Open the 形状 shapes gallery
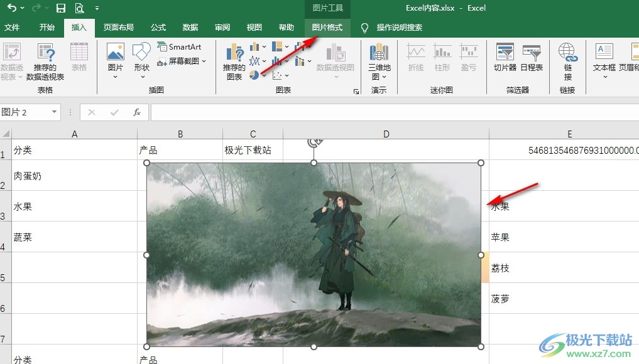The height and width of the screenshot is (364, 639). [142, 61]
